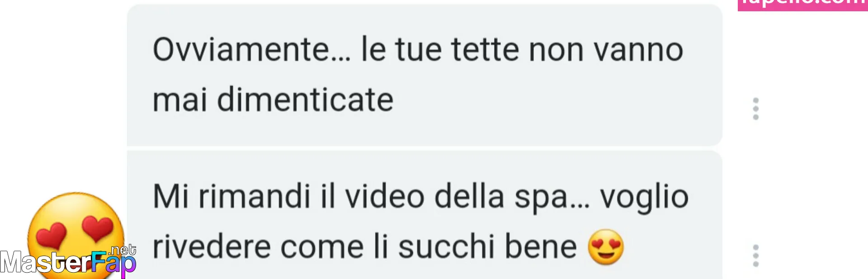868x279 pixels.
Task: Click the word "Master" in the watermark
Action: (x=46, y=262)
